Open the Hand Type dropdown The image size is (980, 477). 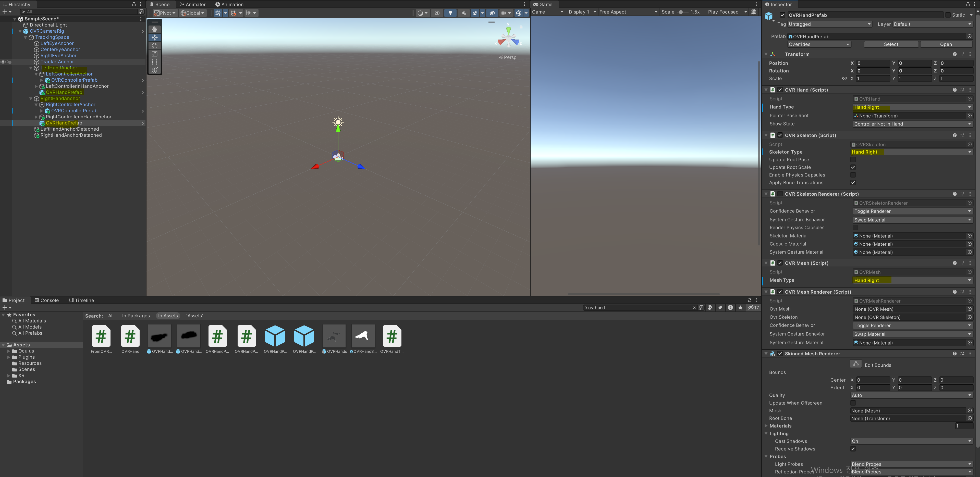tap(912, 107)
